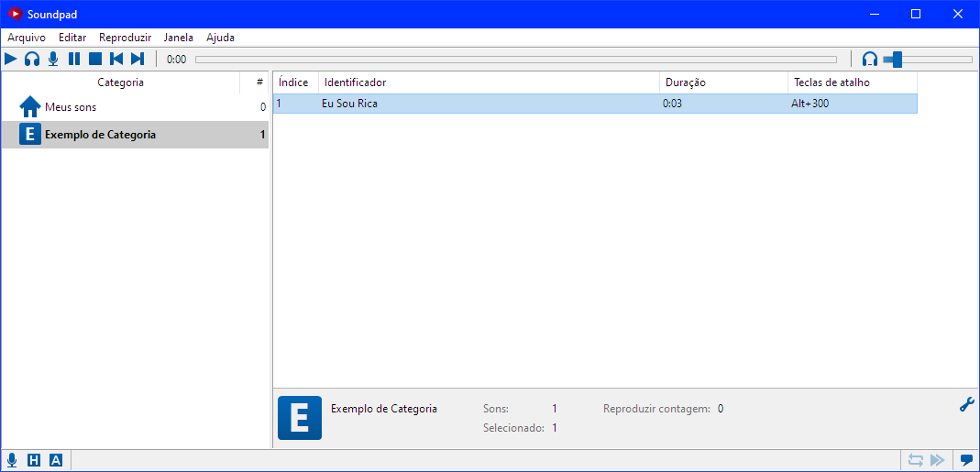Pause the current sound playback
Viewport: 980px width, 472px height.
[74, 59]
